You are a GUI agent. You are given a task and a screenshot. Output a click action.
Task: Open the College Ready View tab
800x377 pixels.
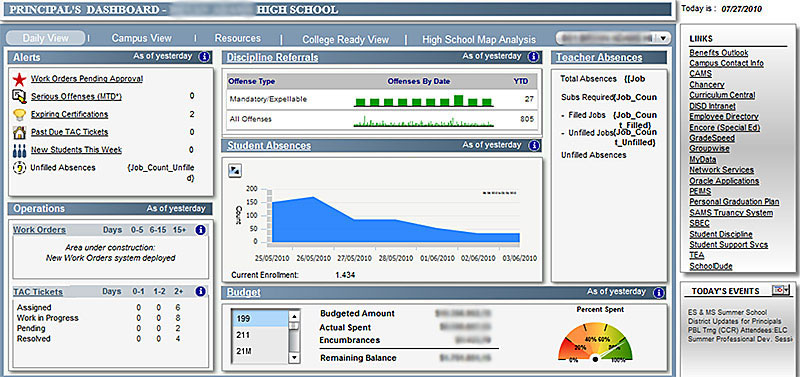(345, 39)
